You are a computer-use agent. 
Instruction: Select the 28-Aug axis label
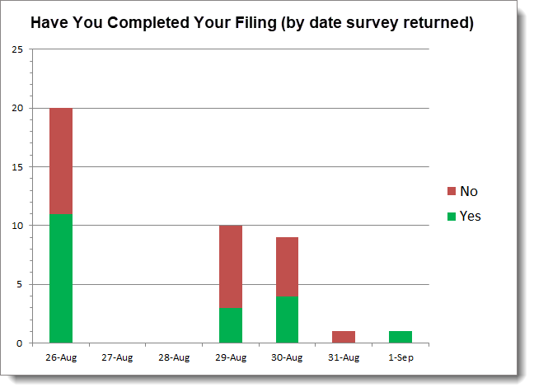(174, 357)
